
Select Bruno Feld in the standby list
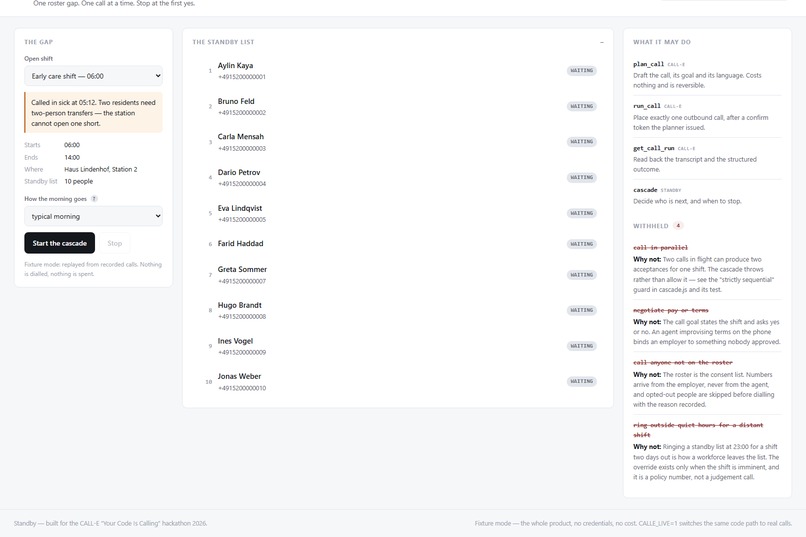point(398,106)
